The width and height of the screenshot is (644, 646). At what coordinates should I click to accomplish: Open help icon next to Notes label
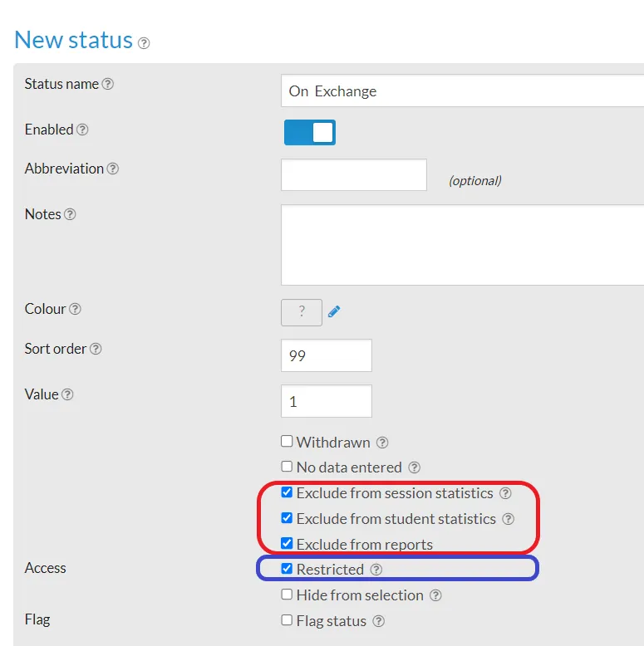pyautogui.click(x=70, y=214)
